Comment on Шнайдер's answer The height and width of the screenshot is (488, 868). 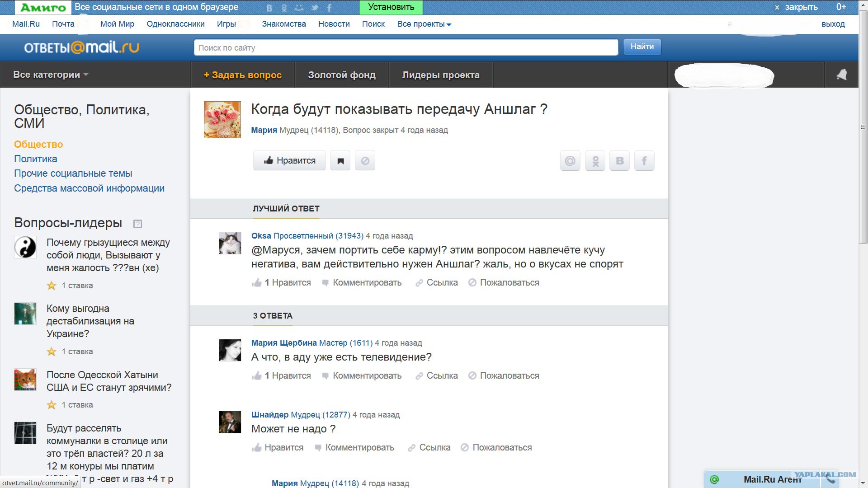tap(354, 448)
